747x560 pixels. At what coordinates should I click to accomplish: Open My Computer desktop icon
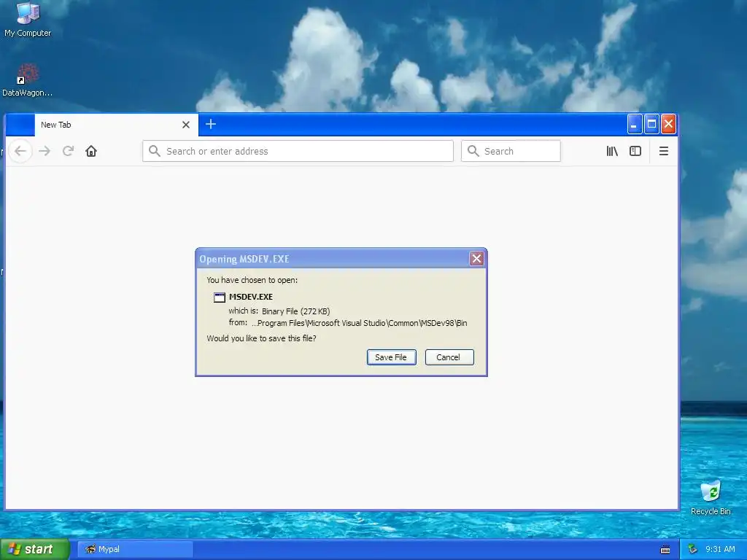28,20
